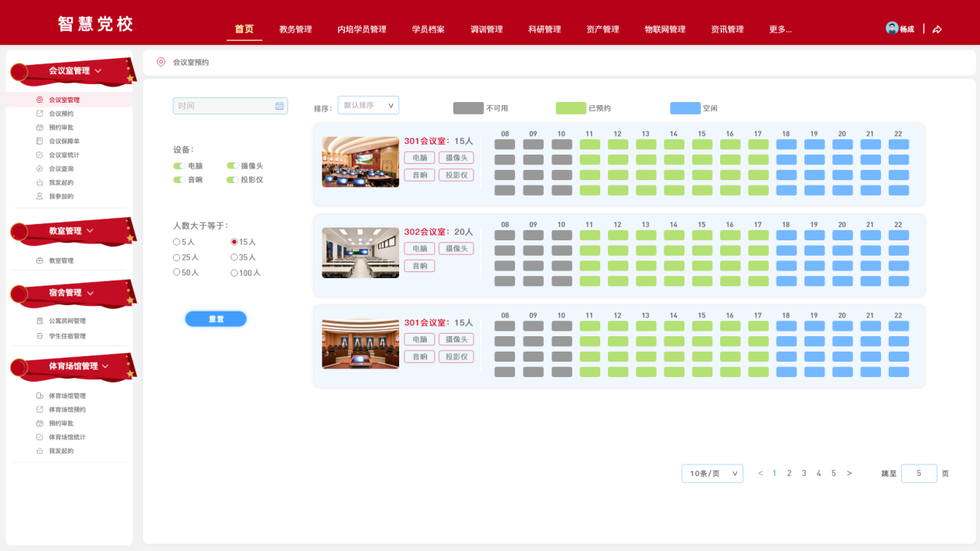Open the 资产管理 top menu
980x551 pixels.
click(603, 29)
